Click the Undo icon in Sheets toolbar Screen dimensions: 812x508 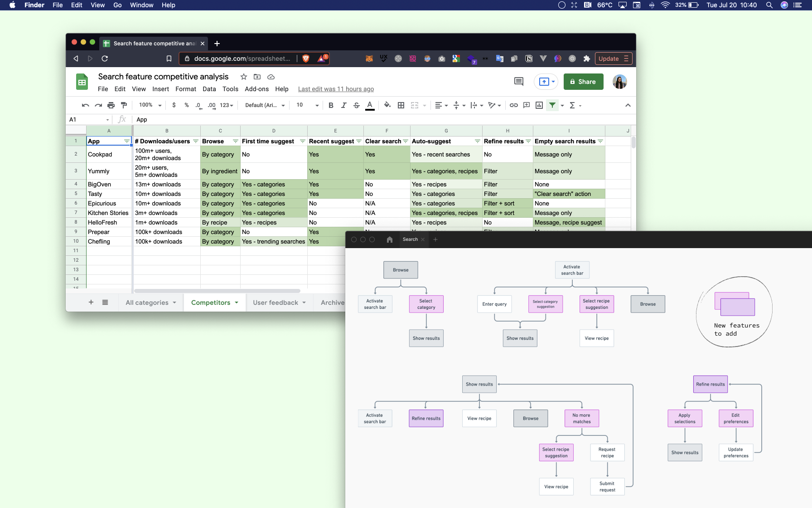pyautogui.click(x=85, y=105)
